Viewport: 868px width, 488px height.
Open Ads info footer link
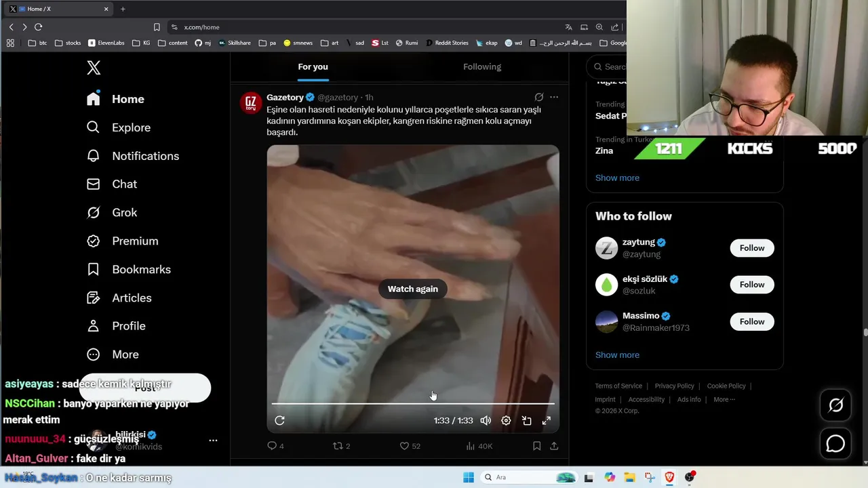coord(689,399)
